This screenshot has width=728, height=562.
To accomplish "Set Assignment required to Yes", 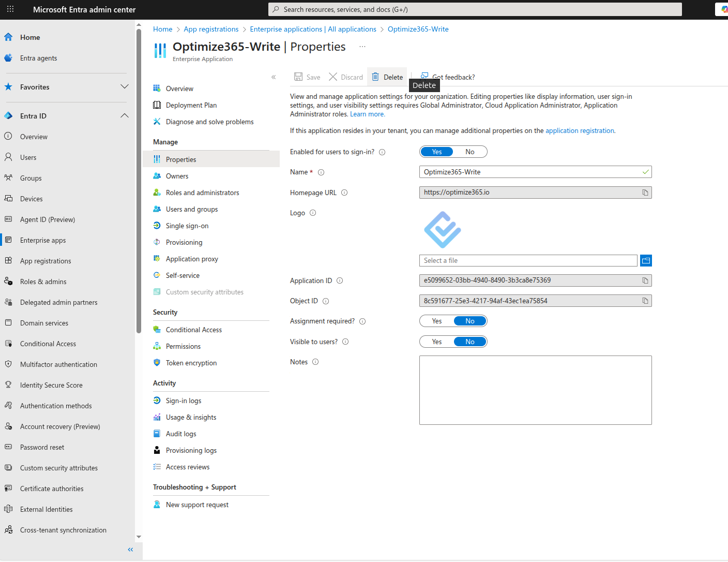I will click(437, 320).
